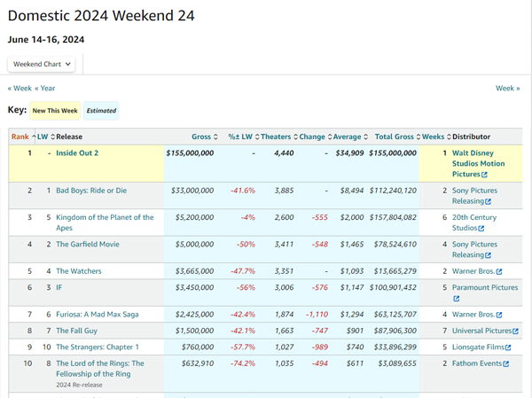Open Fathom Events distributor link
This screenshot has height=398, width=532.
pos(477,363)
